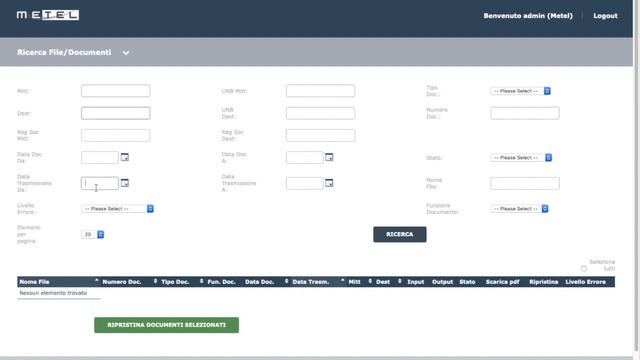Viewport: 640px width, 360px height.
Task: Click Ripristina Documenti Selezionati button
Action: 167,325
